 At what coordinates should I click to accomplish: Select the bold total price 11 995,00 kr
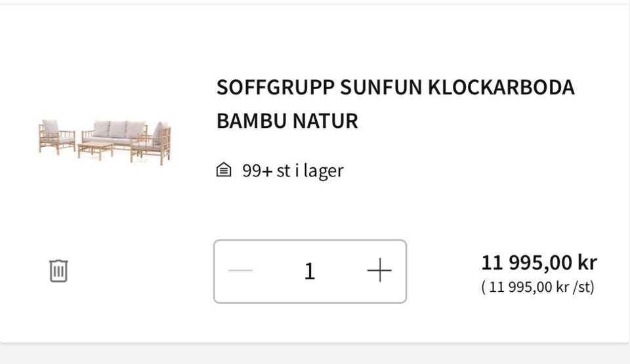539,262
